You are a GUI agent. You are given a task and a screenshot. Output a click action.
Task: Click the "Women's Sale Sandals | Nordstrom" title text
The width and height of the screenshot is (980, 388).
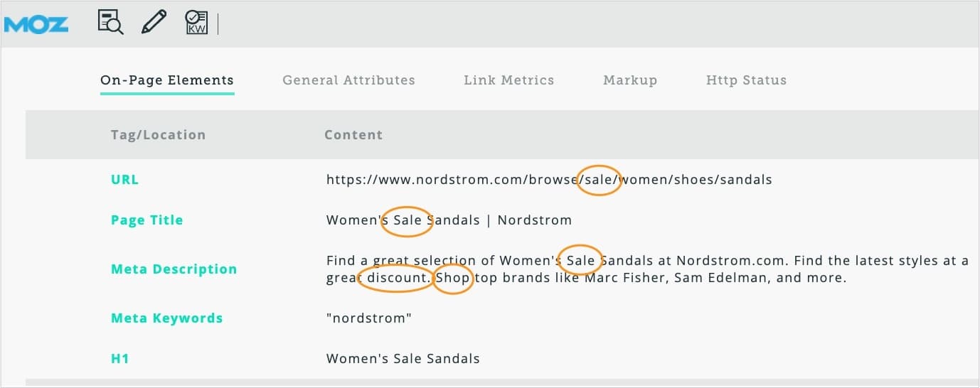pyautogui.click(x=449, y=220)
